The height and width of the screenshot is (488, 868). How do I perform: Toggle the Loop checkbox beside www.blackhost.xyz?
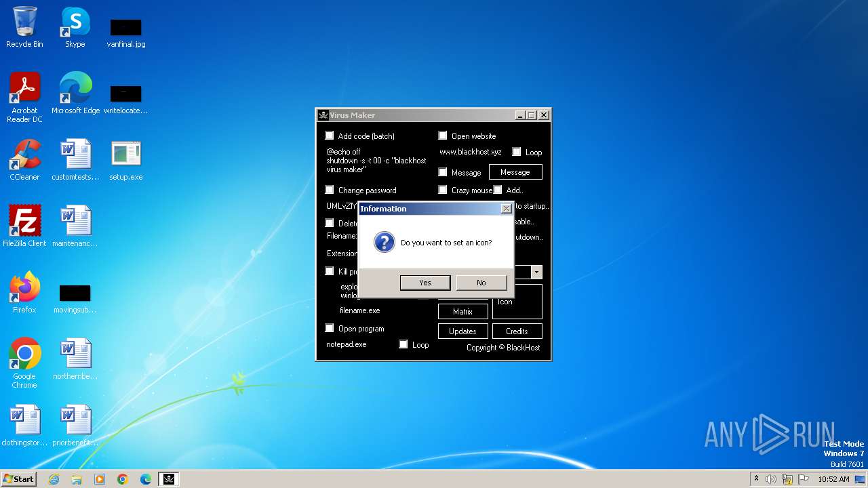(517, 152)
